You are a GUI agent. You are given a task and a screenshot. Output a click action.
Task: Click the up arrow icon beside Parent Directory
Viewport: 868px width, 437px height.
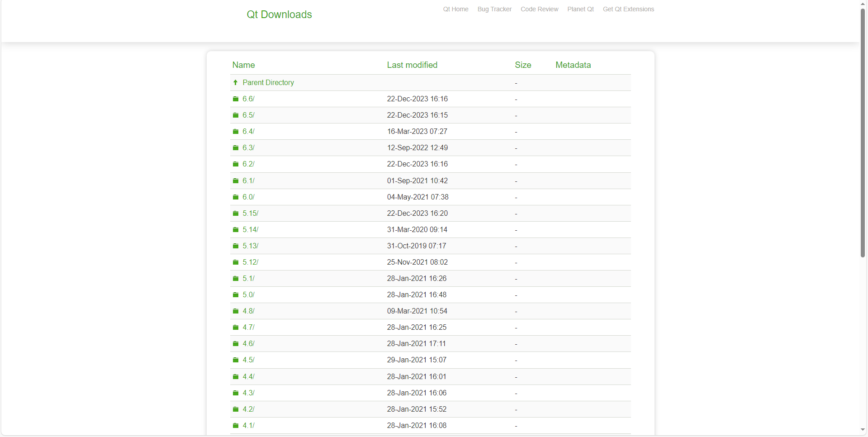tap(235, 82)
